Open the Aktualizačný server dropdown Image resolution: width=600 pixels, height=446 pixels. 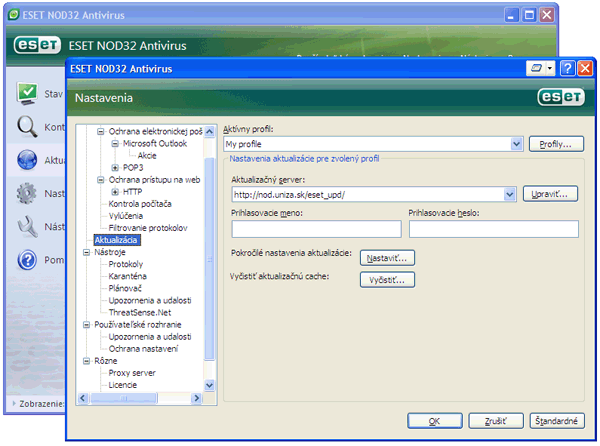point(509,194)
